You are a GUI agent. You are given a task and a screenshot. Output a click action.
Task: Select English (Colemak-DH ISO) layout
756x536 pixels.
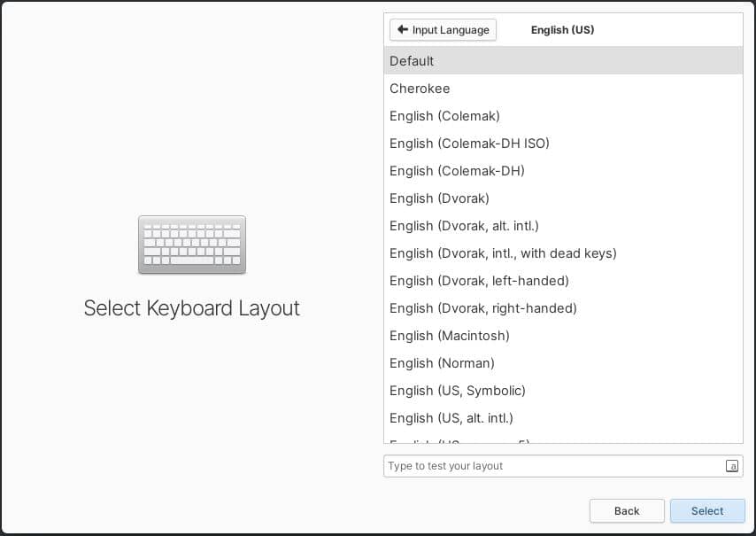pos(563,144)
